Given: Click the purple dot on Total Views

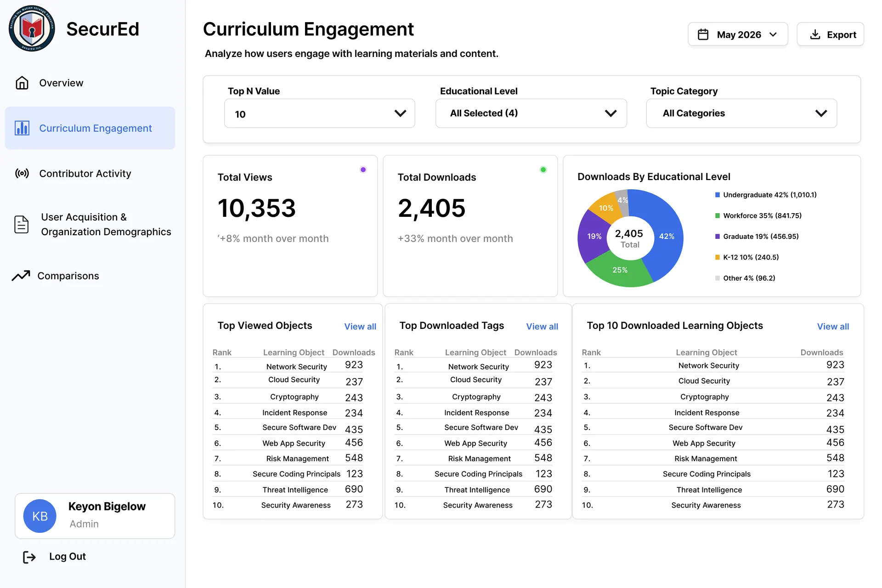Looking at the screenshot, I should coord(363,170).
